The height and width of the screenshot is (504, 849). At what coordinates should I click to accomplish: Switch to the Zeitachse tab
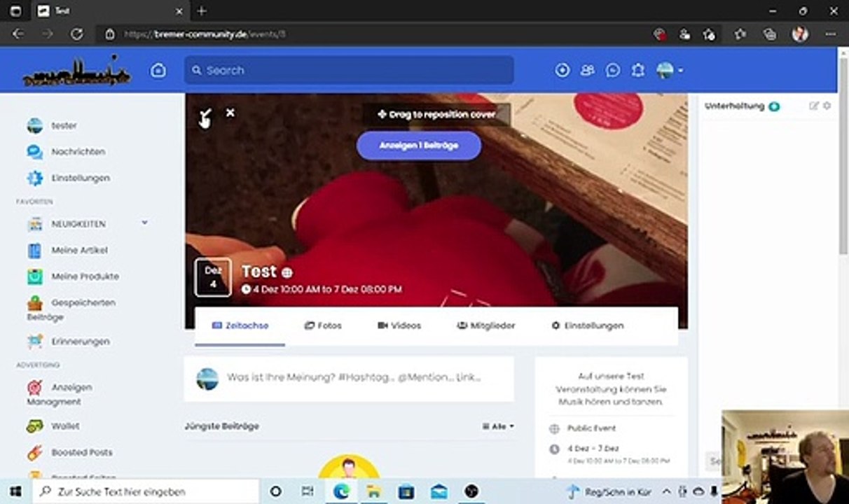coord(240,325)
